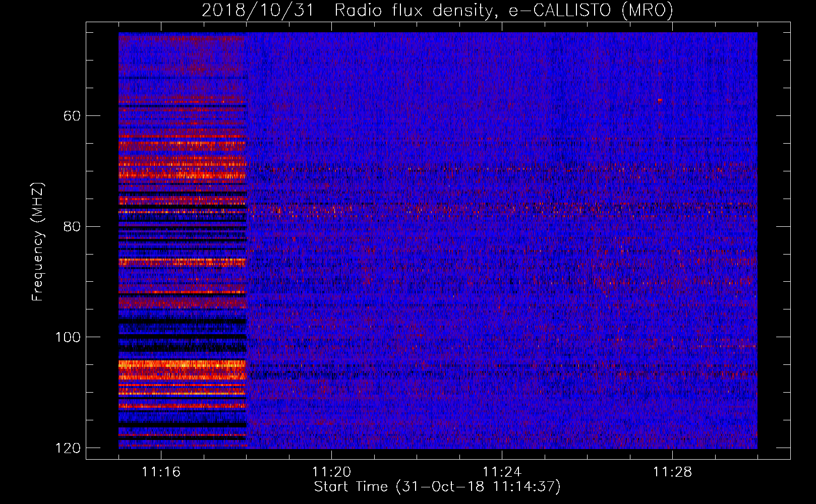The height and width of the screenshot is (504, 816).
Task: Click the "11:24" time tick label
Action: tap(502, 472)
